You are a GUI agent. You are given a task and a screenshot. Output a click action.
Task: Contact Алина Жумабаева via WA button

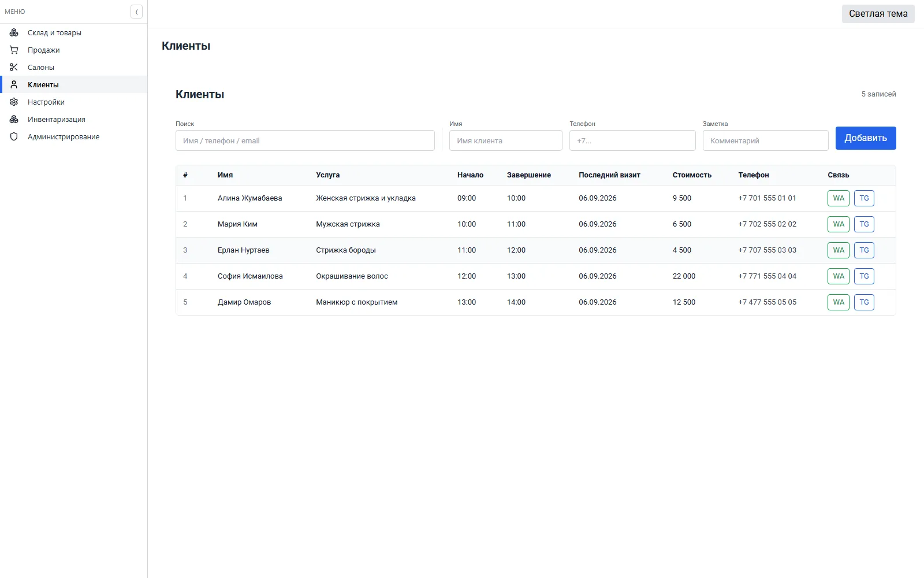pyautogui.click(x=839, y=198)
